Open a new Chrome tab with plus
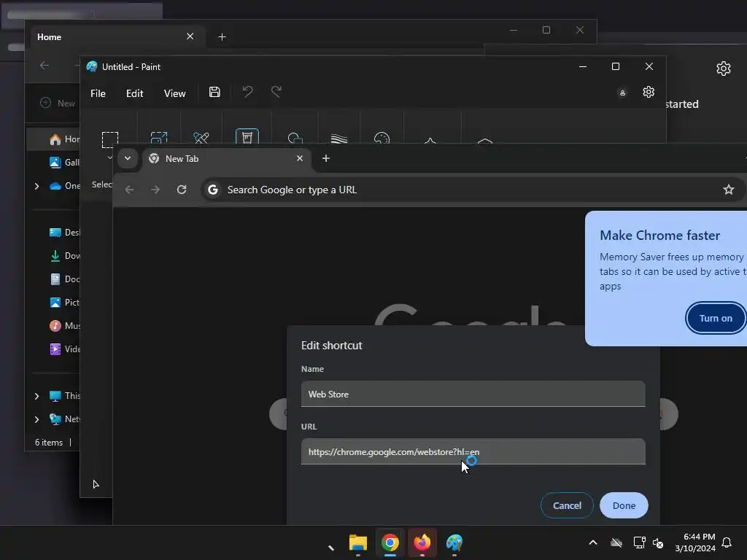The image size is (747, 560). pyautogui.click(x=326, y=158)
